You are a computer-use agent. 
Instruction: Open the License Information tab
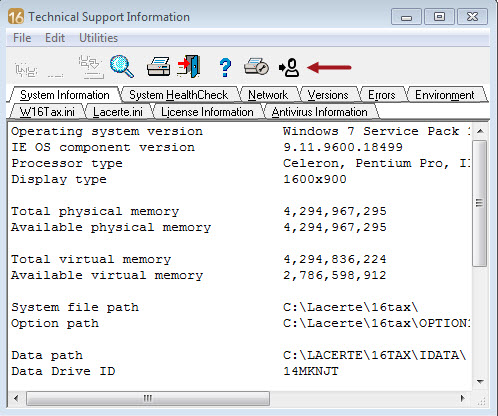click(x=207, y=112)
